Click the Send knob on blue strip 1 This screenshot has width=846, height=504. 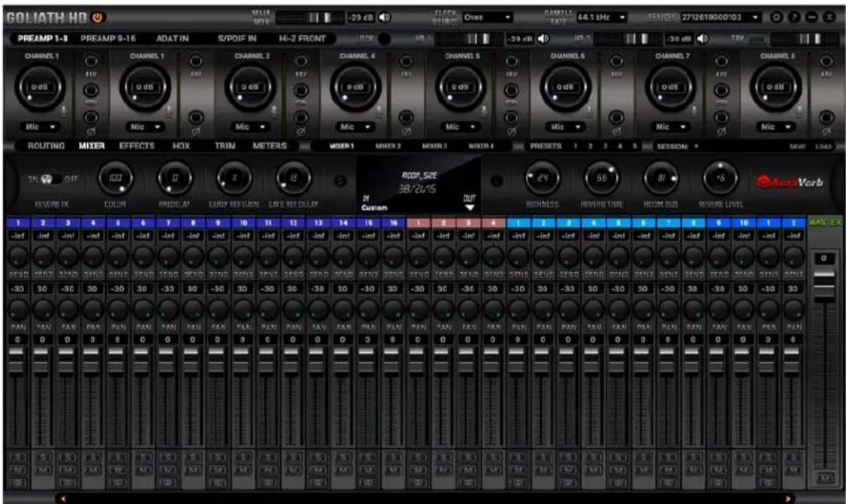[18, 257]
